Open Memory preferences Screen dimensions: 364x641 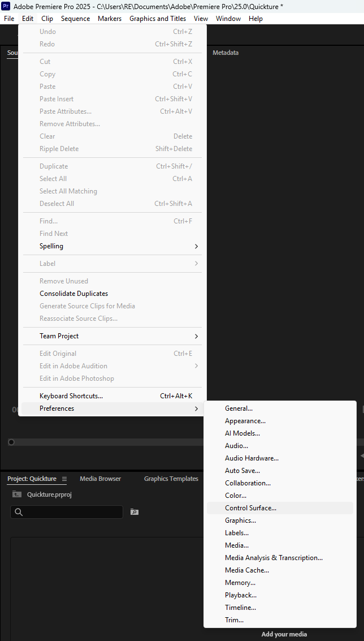click(x=280, y=583)
